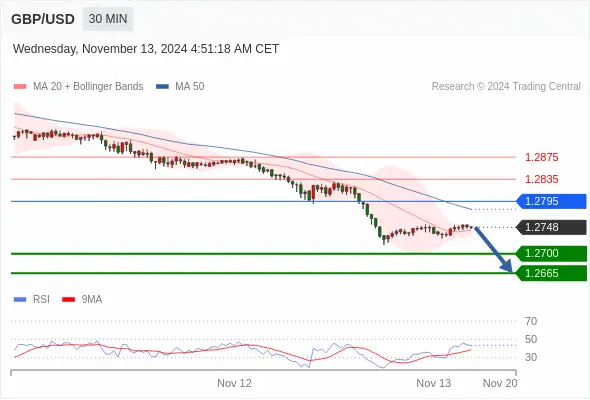Viewport: 590px width, 400px height.
Task: Click the 1.2835 resistance label
Action: (541, 179)
